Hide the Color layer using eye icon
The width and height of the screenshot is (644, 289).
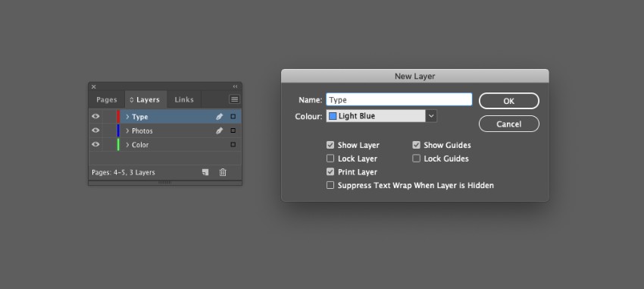(95, 145)
